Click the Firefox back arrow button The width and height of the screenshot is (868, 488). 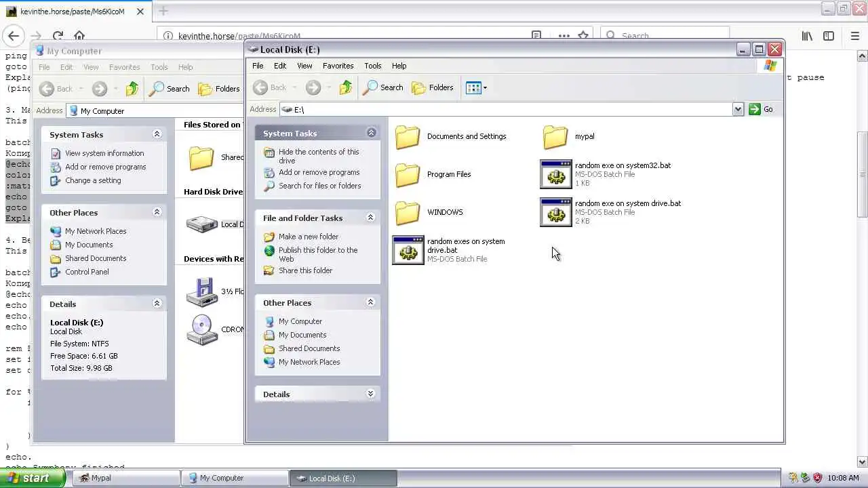pos(14,36)
